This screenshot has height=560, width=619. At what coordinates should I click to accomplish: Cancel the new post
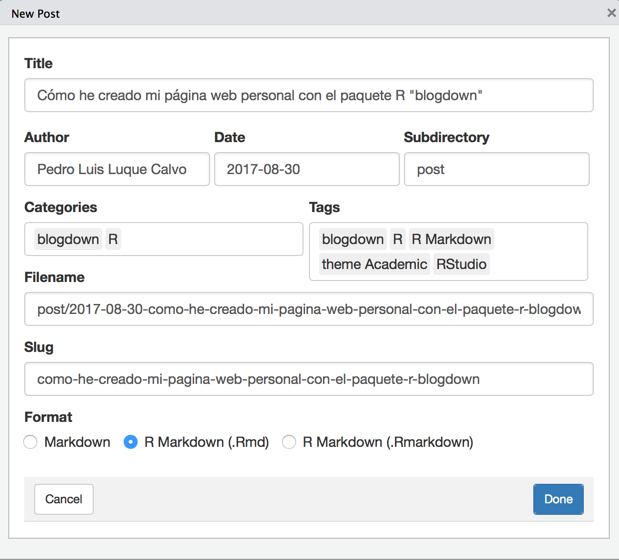64,499
